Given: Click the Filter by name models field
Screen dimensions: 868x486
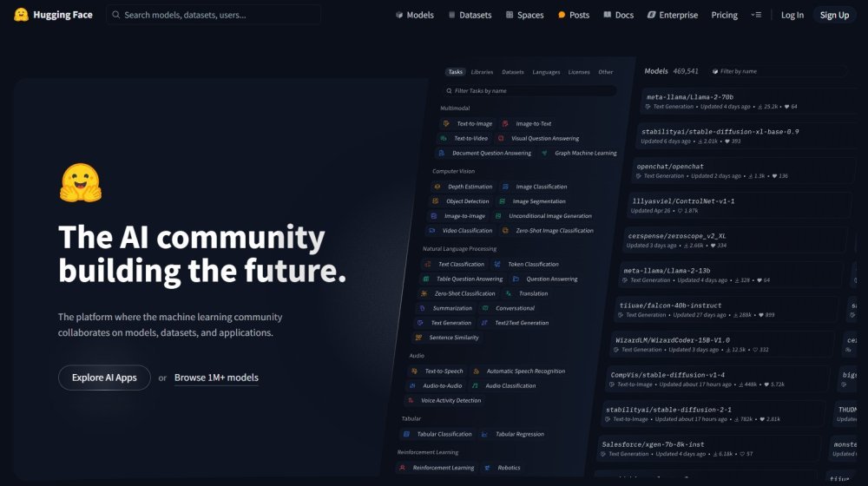Looking at the screenshot, I should tap(778, 71).
